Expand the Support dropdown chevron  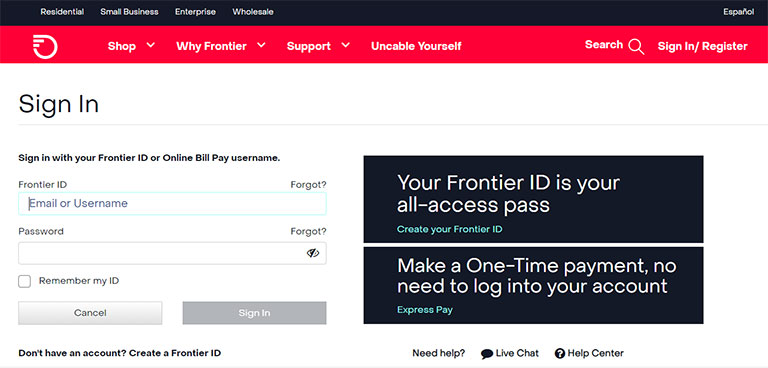tap(346, 45)
